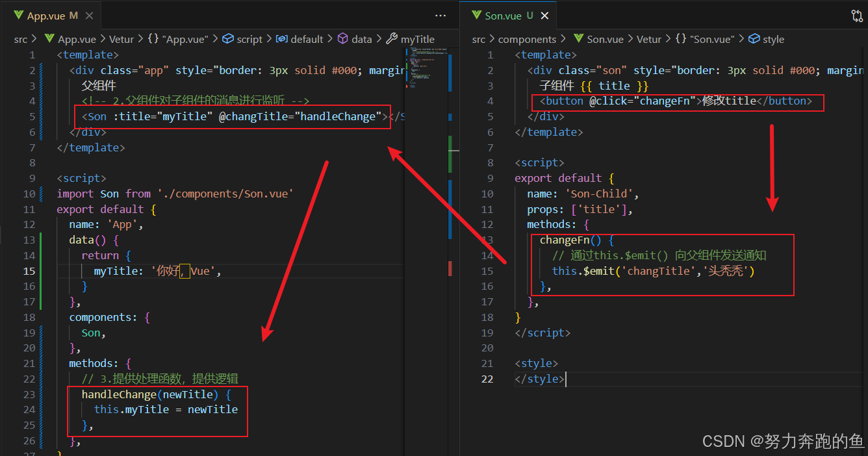The image size is (868, 456).
Task: Click line number 13 in Son.vue
Action: 487,240
